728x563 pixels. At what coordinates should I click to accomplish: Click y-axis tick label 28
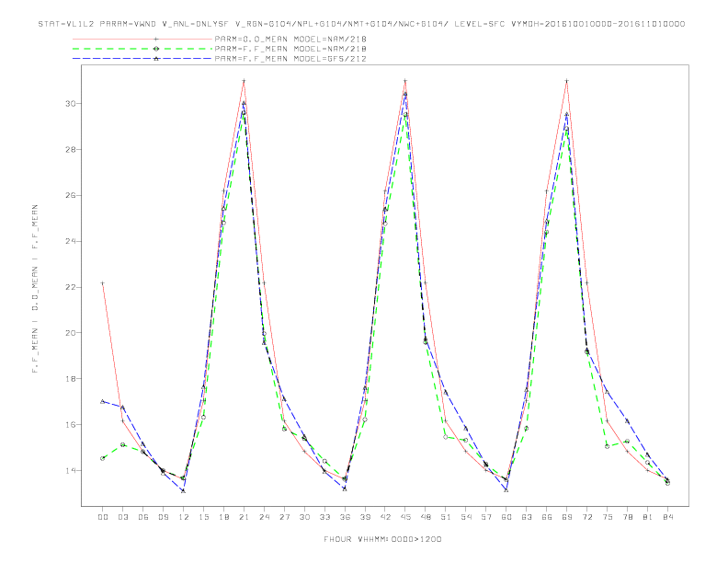tap(70, 149)
